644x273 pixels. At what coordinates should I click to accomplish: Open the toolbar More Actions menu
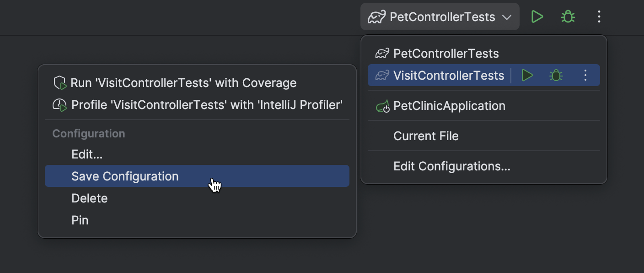click(599, 17)
